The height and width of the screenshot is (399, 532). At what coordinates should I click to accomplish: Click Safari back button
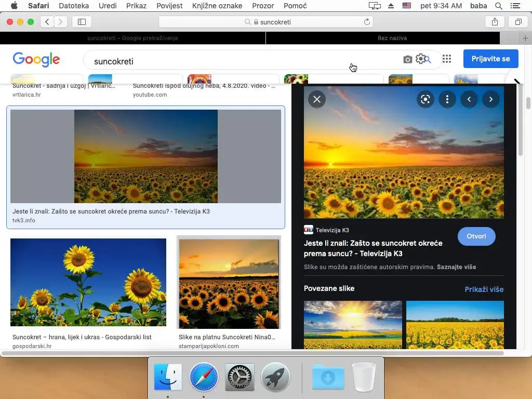[47, 22]
